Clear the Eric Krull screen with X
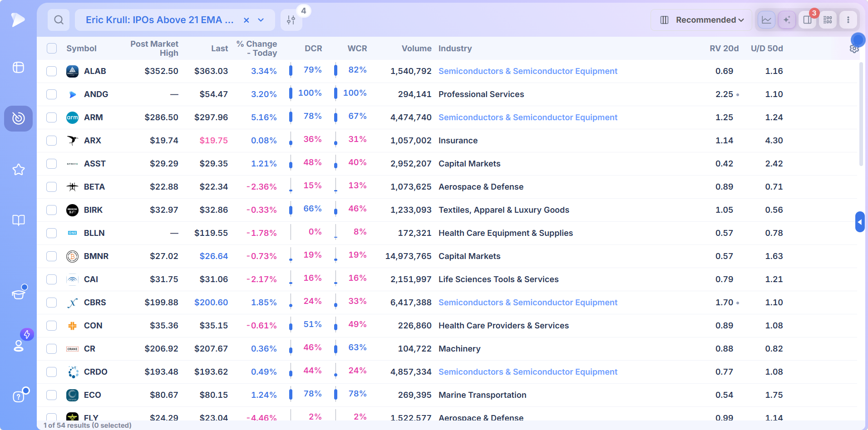Viewport: 868px width, 430px height. coord(246,20)
